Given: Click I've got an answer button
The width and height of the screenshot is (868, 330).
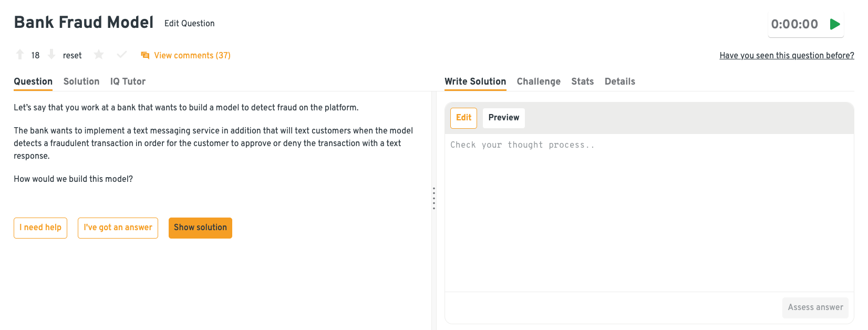Looking at the screenshot, I should coord(118,228).
